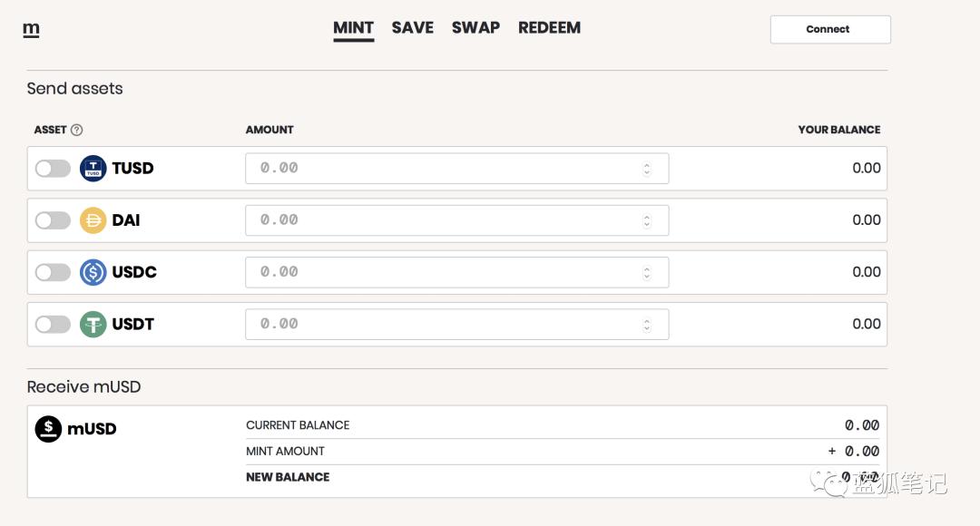980x526 pixels.
Task: Click the USDC coin icon
Action: pos(93,272)
